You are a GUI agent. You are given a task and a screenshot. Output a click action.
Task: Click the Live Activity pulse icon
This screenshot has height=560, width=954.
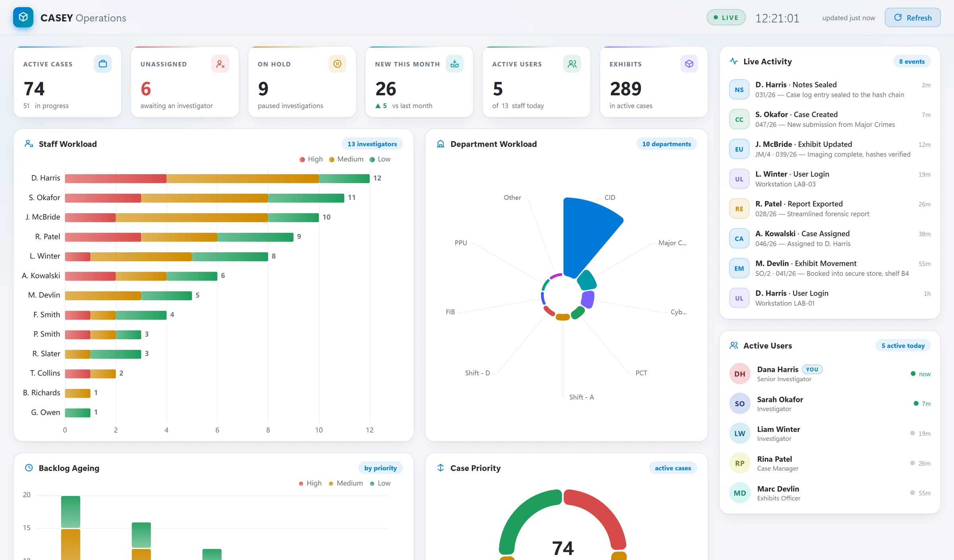coord(734,61)
